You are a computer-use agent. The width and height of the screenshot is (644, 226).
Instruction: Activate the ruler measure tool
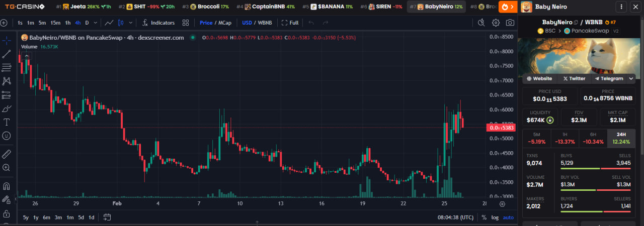click(7, 154)
